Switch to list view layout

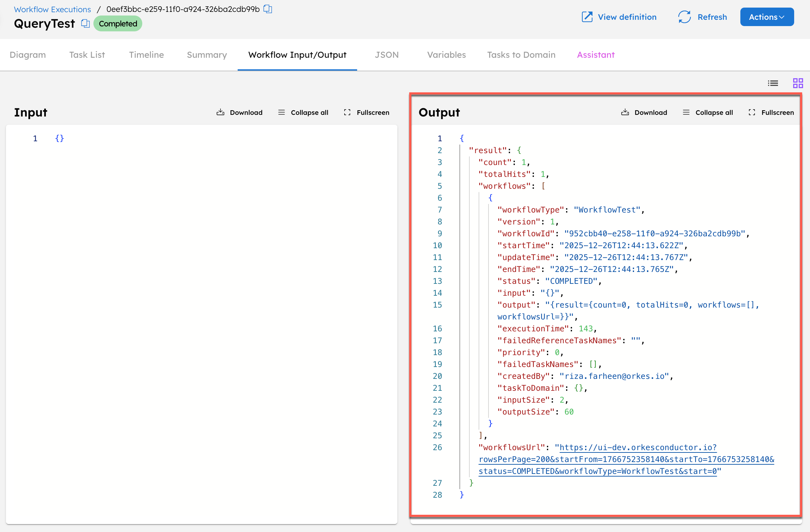click(773, 83)
